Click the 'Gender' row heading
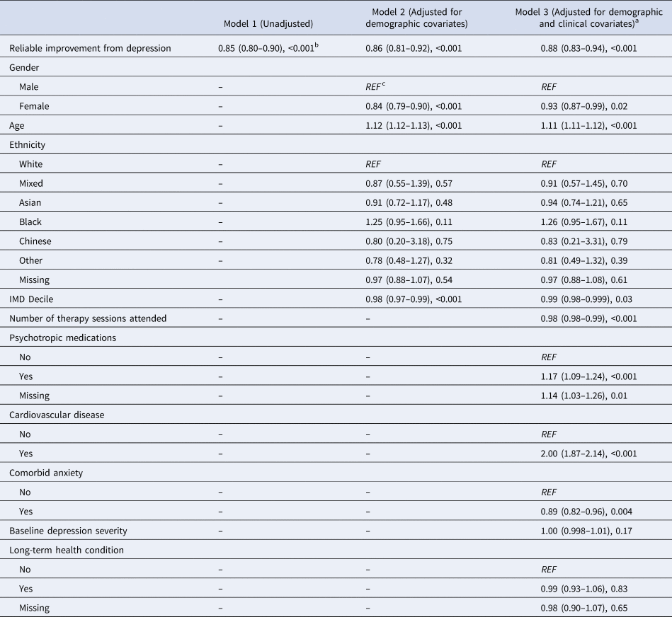 coord(23,67)
